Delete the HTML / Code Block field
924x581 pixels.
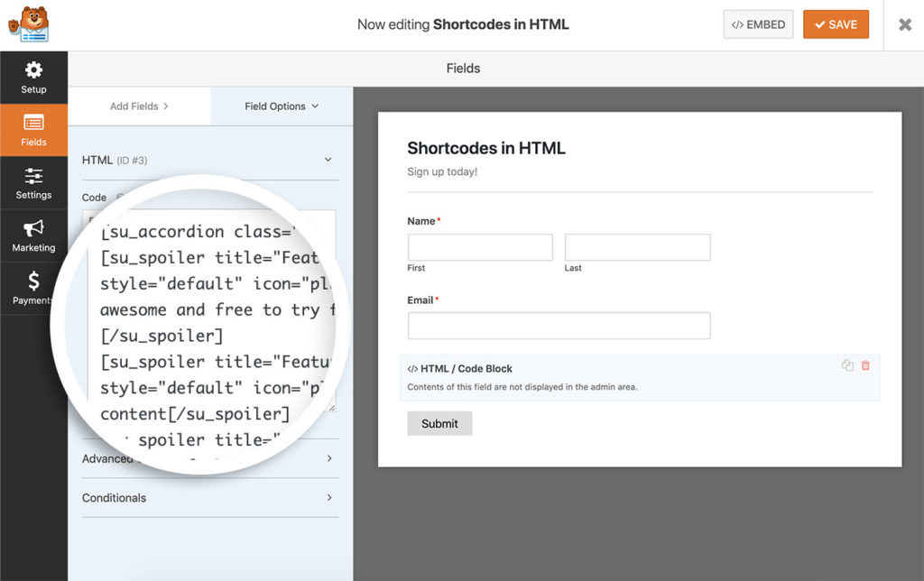click(x=865, y=364)
